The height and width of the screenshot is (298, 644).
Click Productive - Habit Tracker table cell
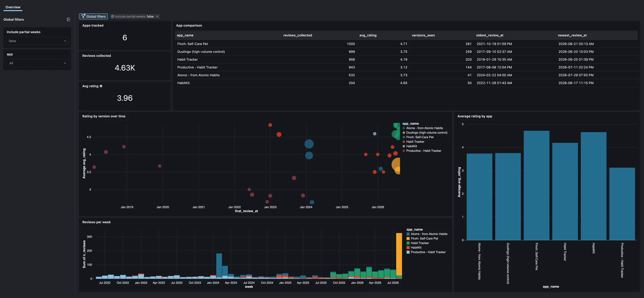(197, 67)
